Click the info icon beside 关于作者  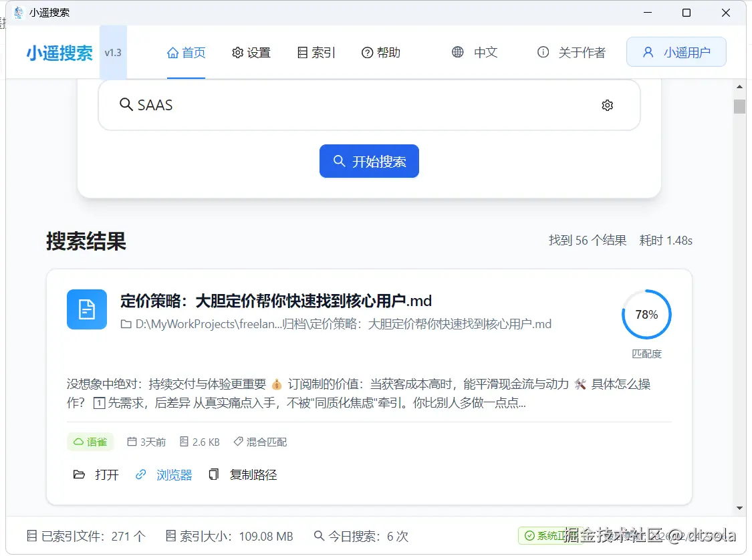(543, 51)
